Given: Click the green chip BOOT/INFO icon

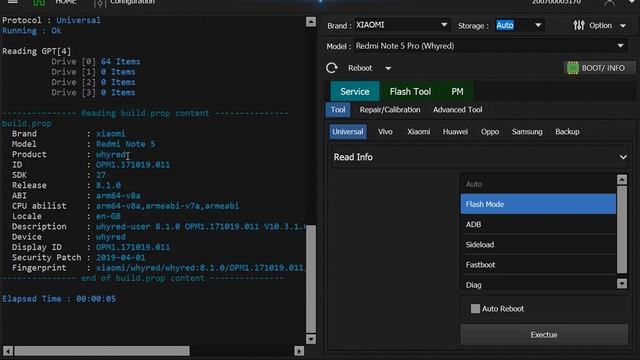Looking at the screenshot, I should tap(573, 68).
